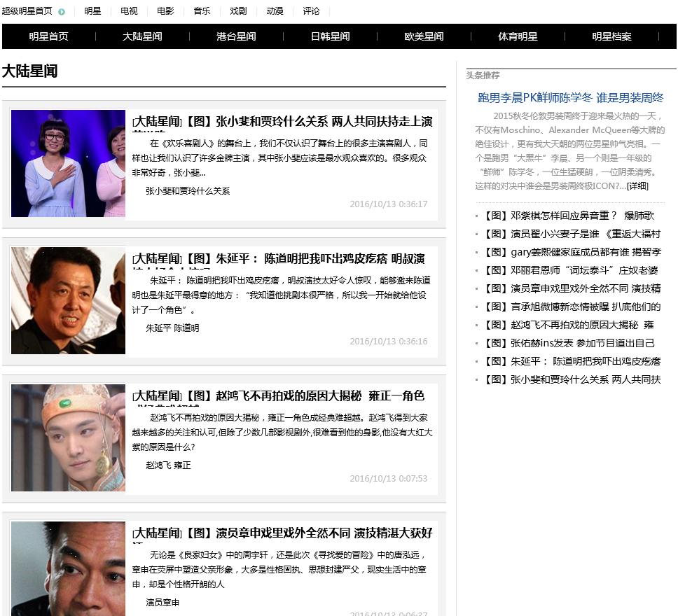Open the 张小斐和贾玲 article thumbnail
This screenshot has width=678, height=616.
coord(68,163)
